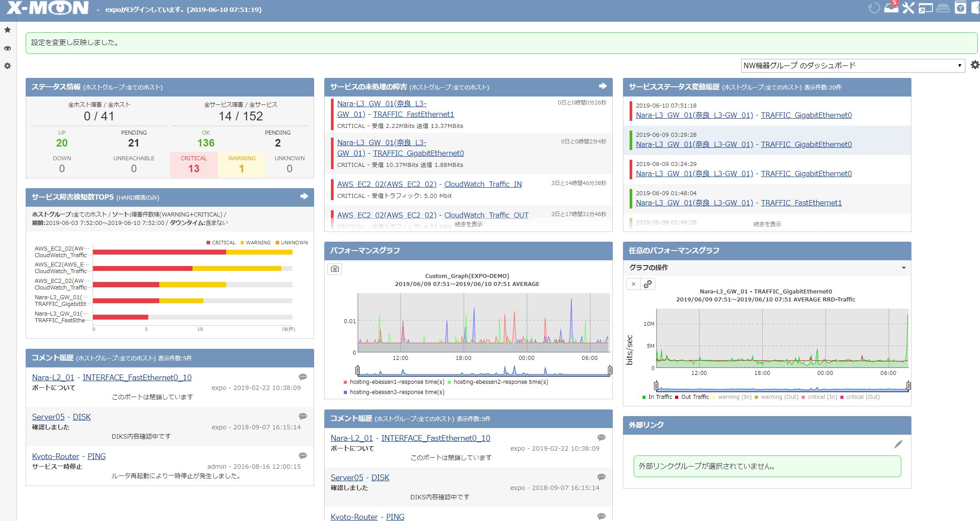980x521 pixels.
Task: Open TRAFFIC_GigabitEthernet0 link dated 2019-06-10 07:51:18
Action: point(806,115)
